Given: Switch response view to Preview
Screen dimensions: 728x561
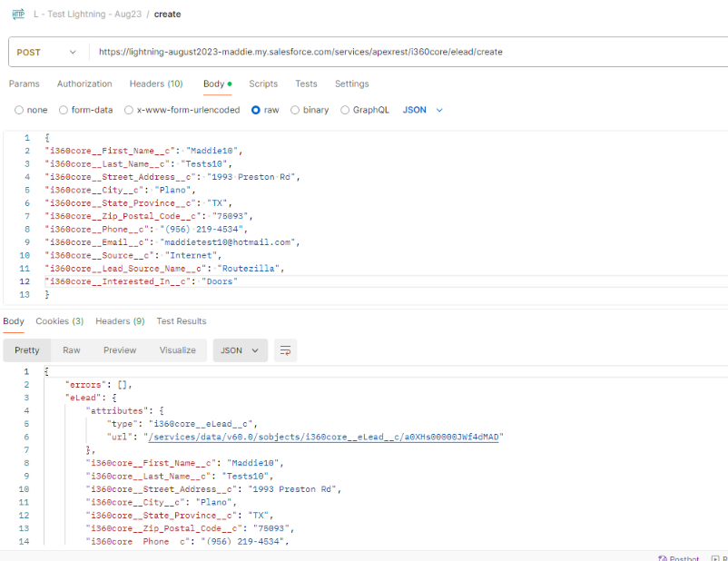Looking at the screenshot, I should [x=119, y=349].
